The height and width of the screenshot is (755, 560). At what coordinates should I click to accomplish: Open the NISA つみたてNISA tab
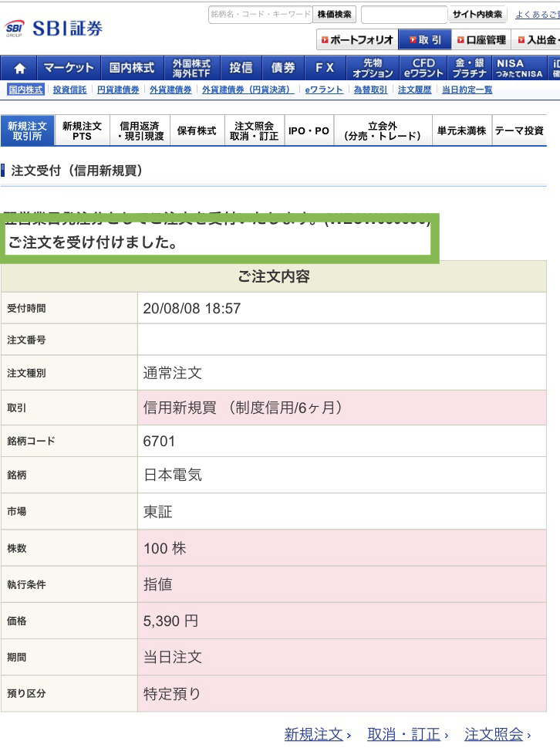520,68
